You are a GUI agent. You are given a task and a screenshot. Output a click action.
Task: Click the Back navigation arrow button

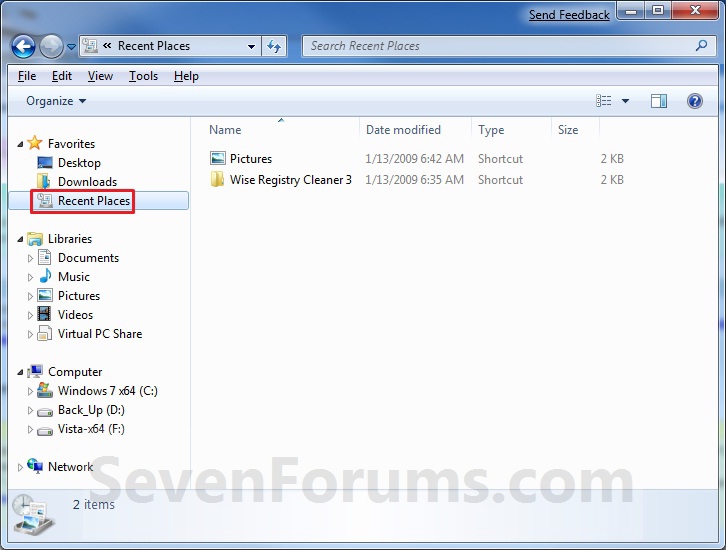point(23,46)
